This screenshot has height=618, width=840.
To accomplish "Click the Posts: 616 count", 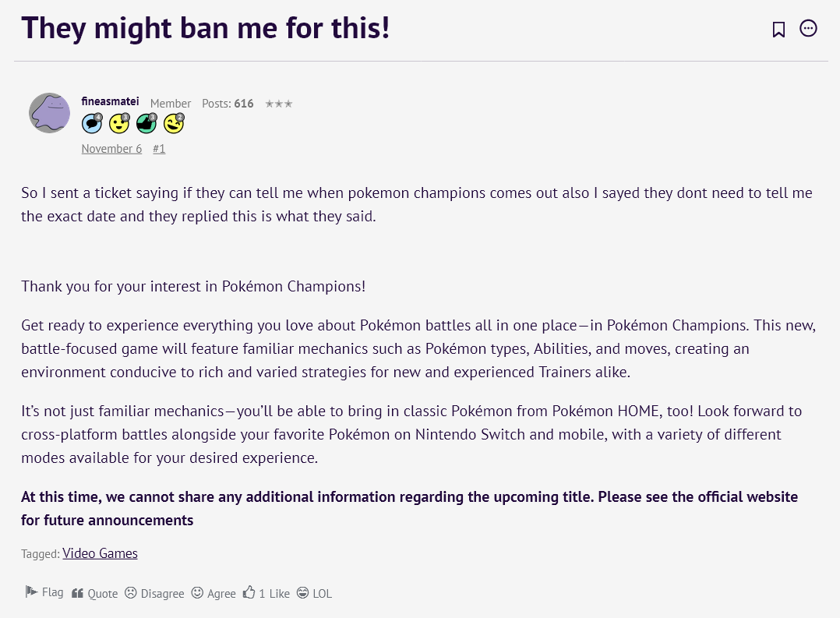I will tap(228, 104).
